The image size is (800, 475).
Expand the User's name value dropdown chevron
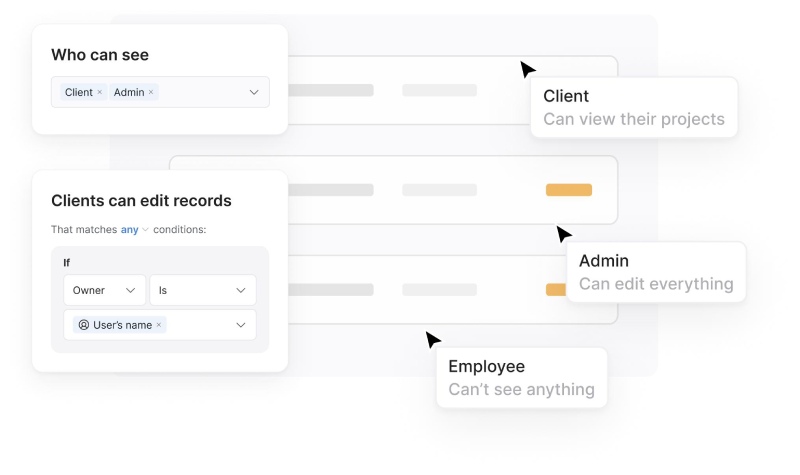click(241, 325)
